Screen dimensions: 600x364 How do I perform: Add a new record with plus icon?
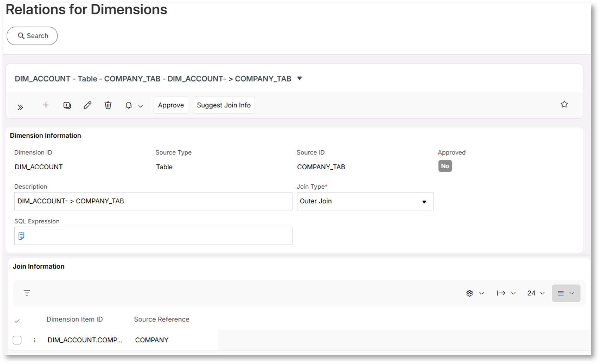46,105
